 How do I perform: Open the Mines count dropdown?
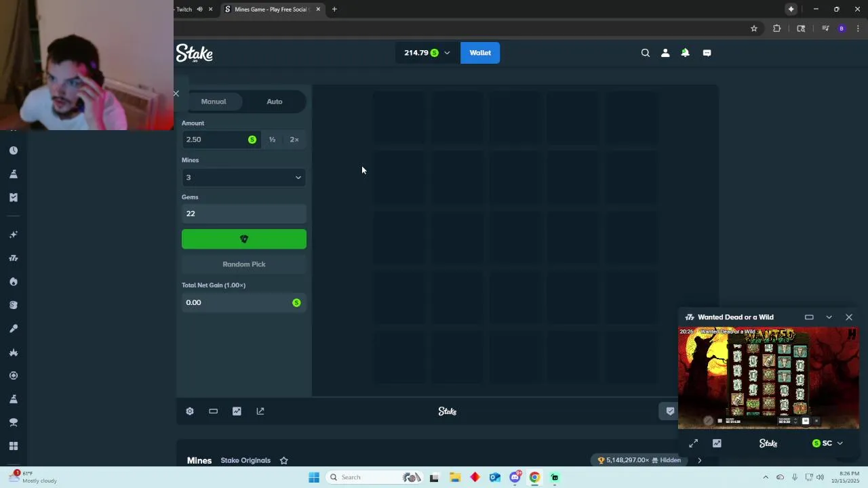click(244, 178)
